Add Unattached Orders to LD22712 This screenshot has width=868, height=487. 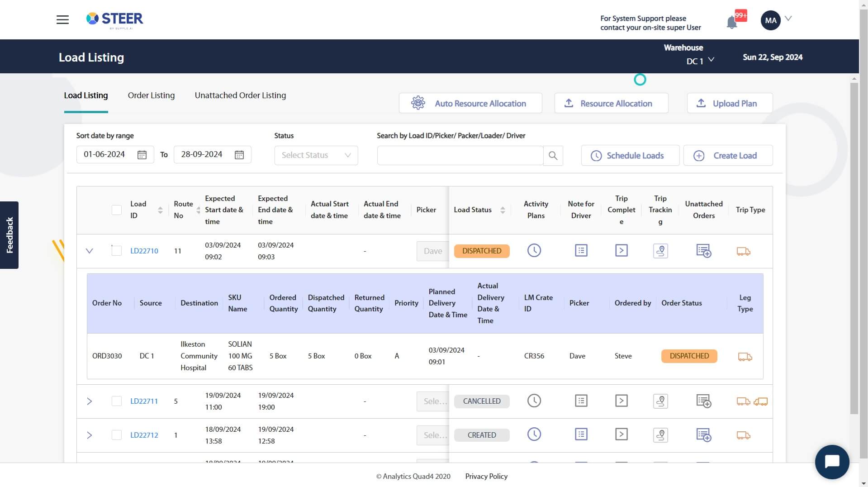coord(704,435)
